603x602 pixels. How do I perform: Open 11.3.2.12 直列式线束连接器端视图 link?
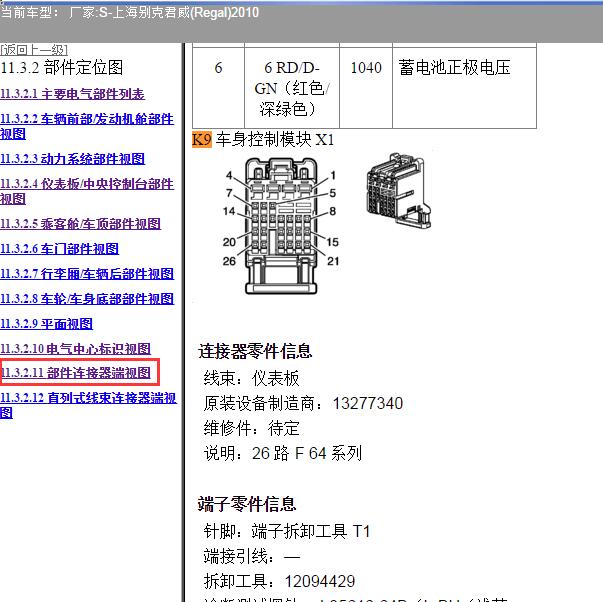click(88, 405)
